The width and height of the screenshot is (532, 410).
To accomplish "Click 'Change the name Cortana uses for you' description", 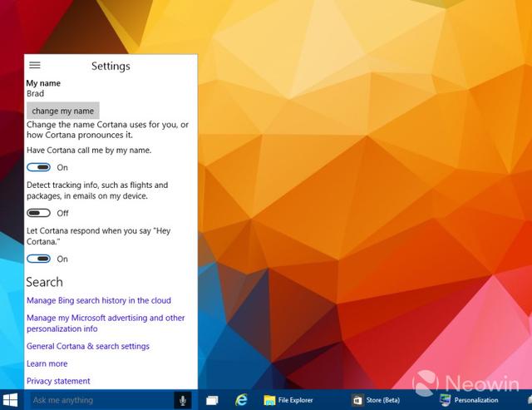I will (x=107, y=130).
